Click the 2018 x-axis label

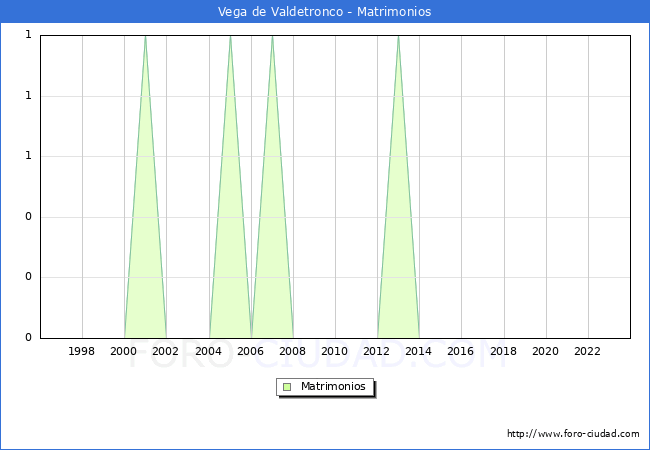[504, 351]
